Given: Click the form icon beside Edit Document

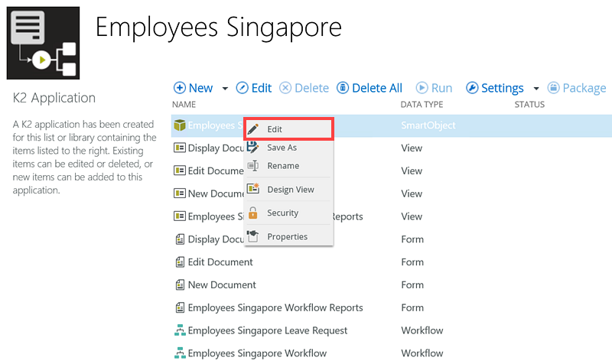Looking at the screenshot, I should [180, 262].
